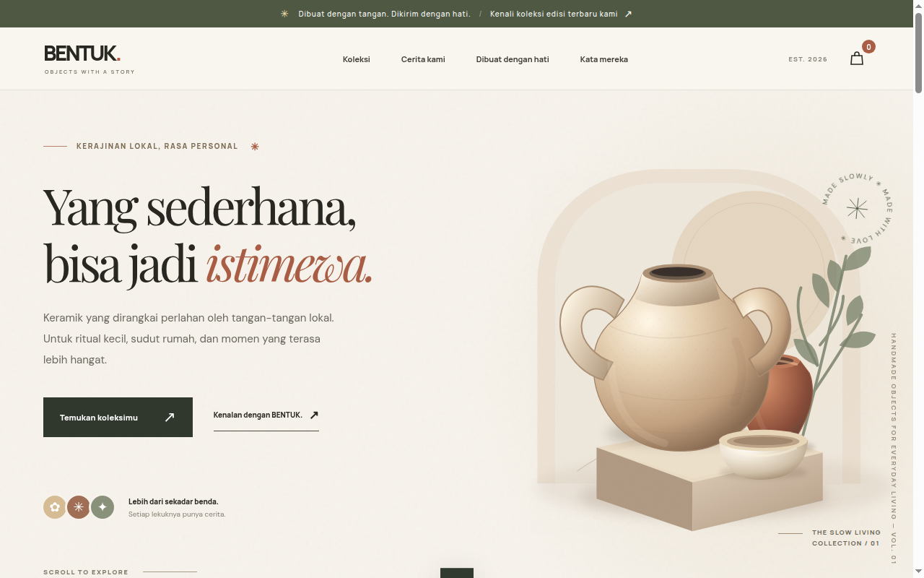Screen dimensions: 924x578
Task: Click arrow next to Kenali koleksi edisi terbaru
Action: pos(628,14)
